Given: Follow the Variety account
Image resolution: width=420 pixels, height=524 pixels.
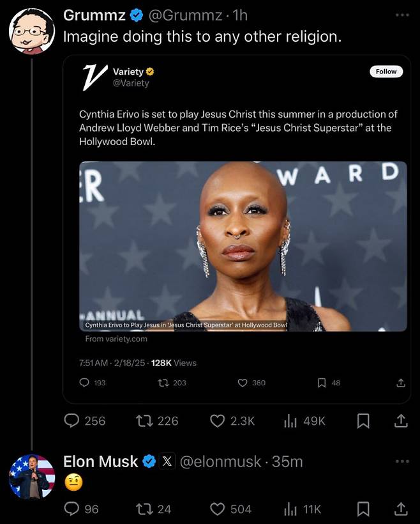Looking at the screenshot, I should point(386,72).
